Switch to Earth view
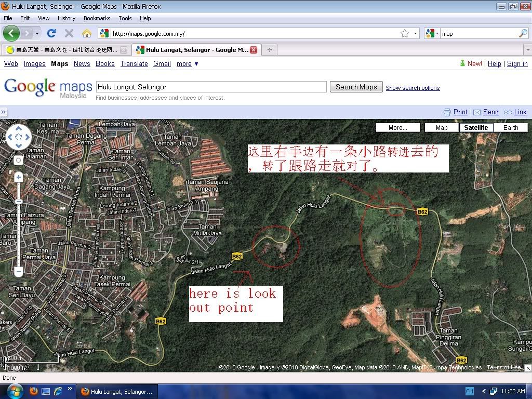 pos(511,128)
